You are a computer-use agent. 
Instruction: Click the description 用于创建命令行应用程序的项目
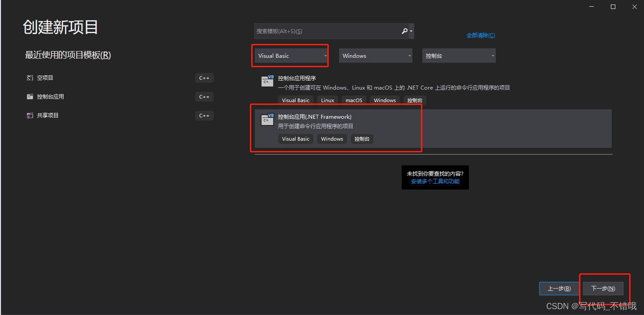[316, 126]
